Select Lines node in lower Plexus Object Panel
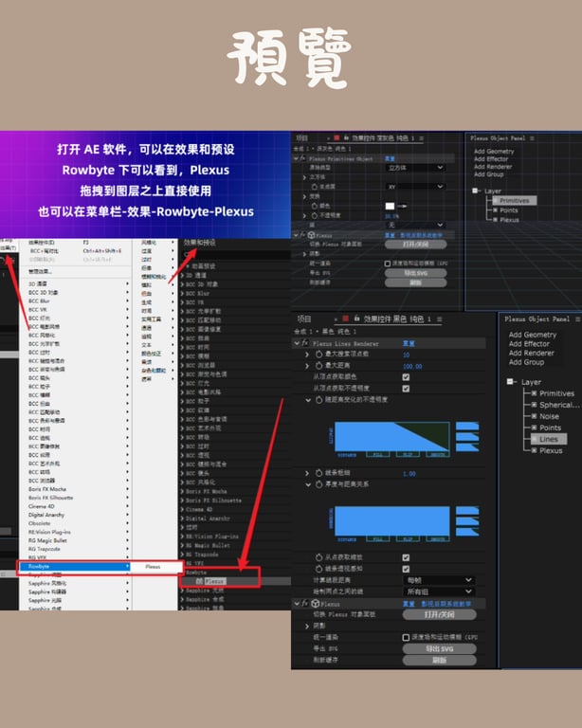This screenshot has height=728, width=582. [548, 439]
